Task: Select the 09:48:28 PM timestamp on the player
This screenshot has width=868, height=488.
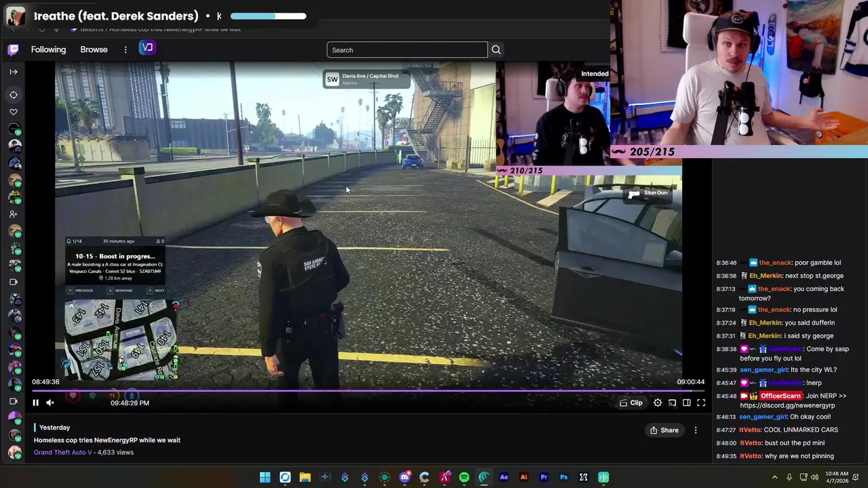Action: click(130, 403)
